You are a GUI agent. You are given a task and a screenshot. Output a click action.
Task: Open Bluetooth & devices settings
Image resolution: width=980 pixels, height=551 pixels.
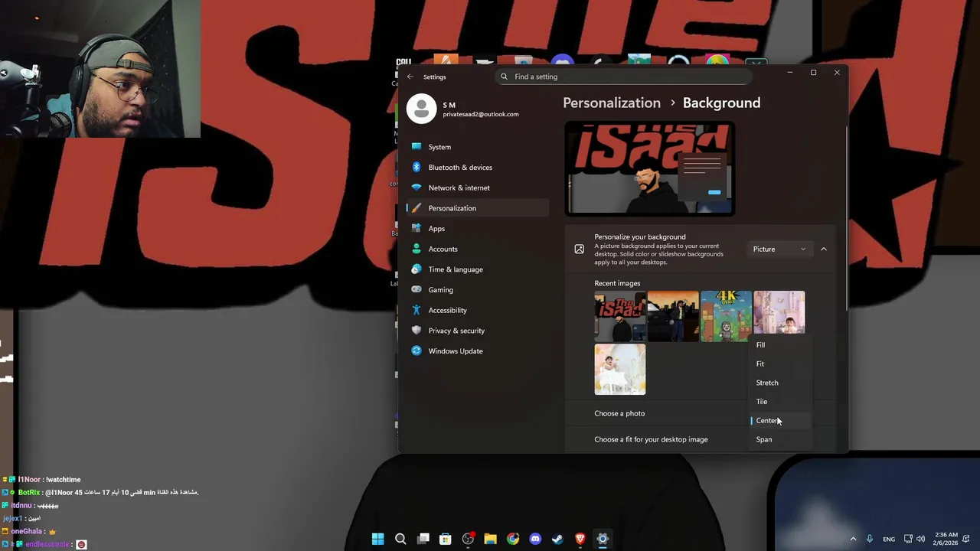(x=478, y=167)
